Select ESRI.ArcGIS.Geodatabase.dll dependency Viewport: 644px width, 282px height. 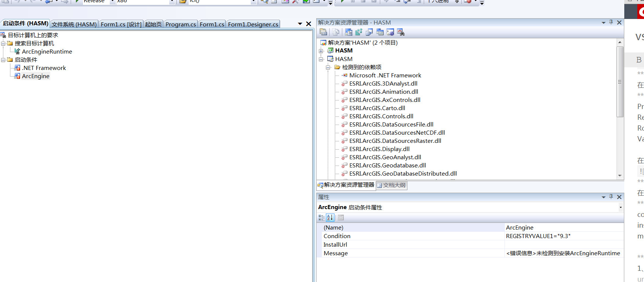tap(388, 165)
